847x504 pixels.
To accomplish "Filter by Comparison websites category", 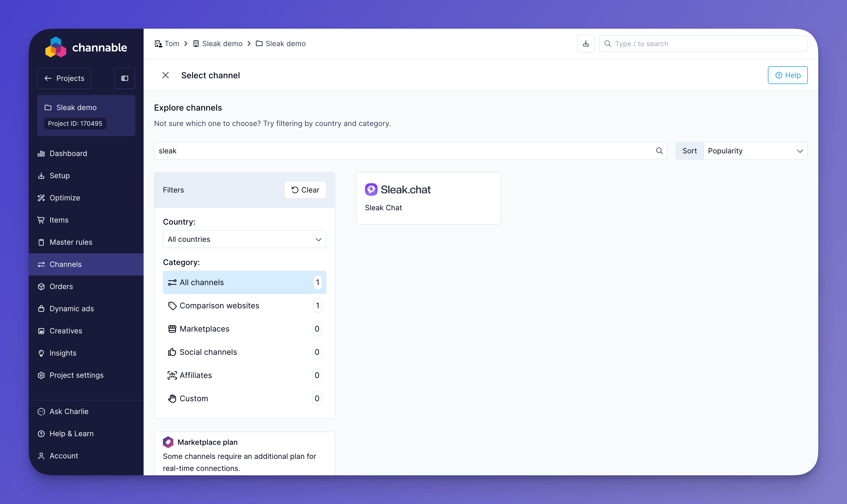I will [244, 306].
